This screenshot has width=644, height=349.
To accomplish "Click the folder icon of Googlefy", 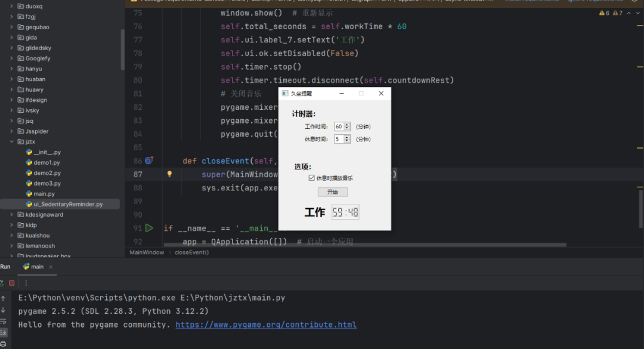I will pyautogui.click(x=20, y=58).
